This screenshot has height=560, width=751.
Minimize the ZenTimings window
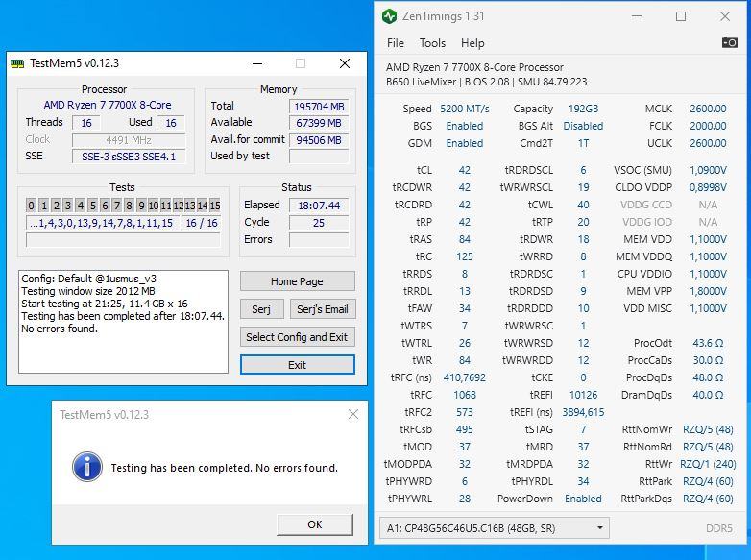pyautogui.click(x=637, y=16)
